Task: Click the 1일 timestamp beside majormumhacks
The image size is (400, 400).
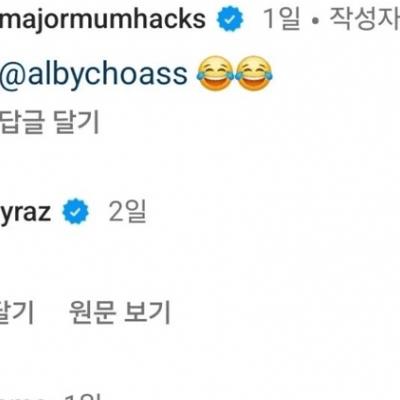Action: (282, 19)
